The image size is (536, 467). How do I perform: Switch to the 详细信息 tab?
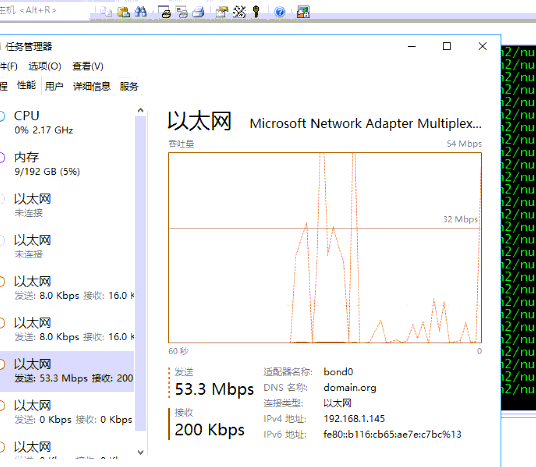[92, 86]
